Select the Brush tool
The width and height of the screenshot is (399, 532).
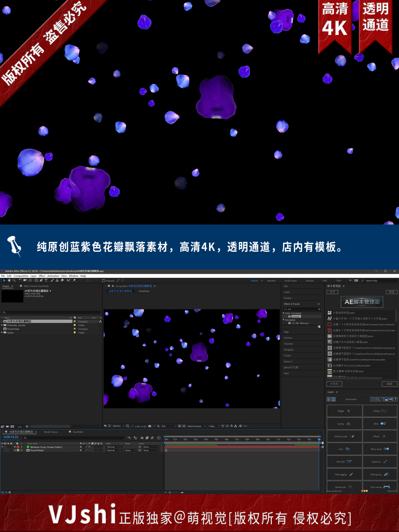pyautogui.click(x=52, y=281)
